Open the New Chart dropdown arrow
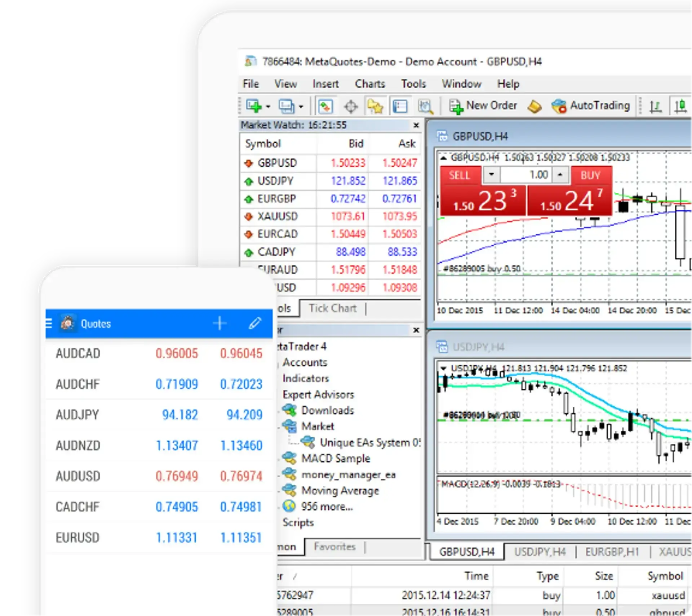 (x=268, y=107)
